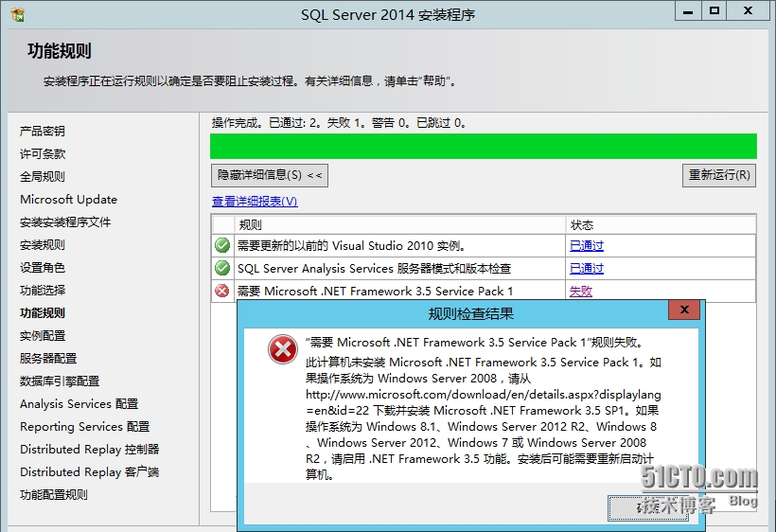776x532 pixels.
Task: Close the SQL Server 2014 setup window
Action: pyautogui.click(x=749, y=11)
